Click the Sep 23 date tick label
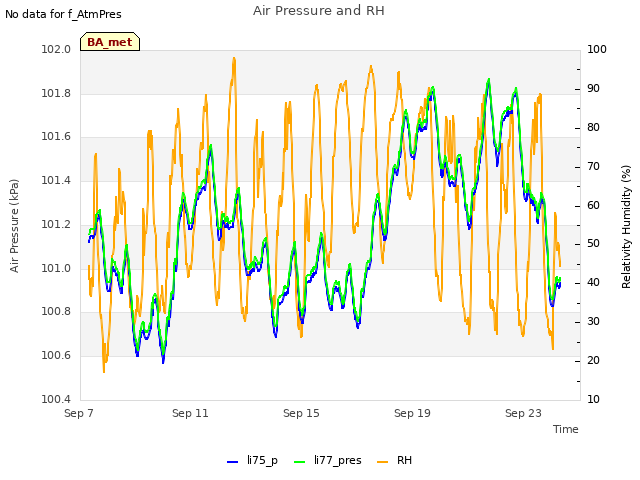 (523, 413)
